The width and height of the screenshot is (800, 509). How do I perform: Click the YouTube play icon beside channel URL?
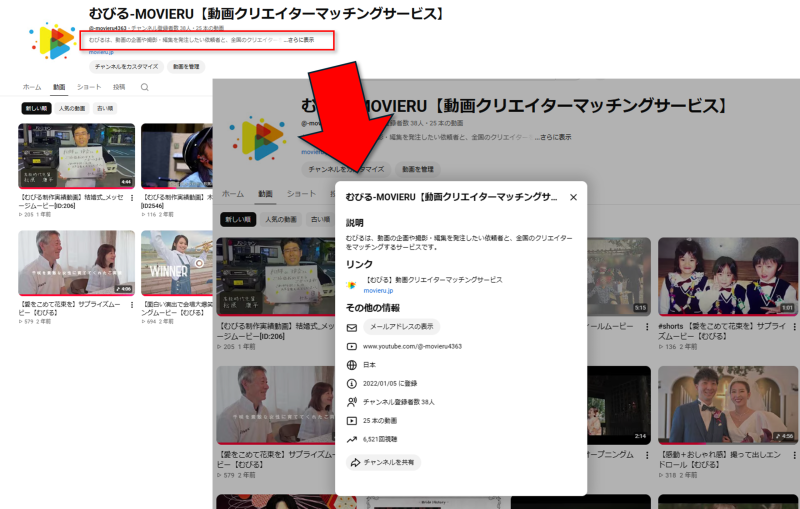click(352, 346)
